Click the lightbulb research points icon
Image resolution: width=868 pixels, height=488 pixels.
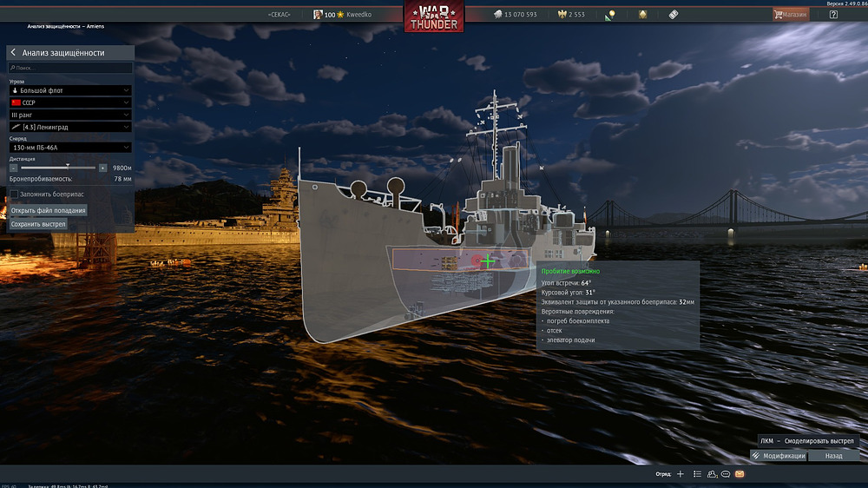click(611, 15)
